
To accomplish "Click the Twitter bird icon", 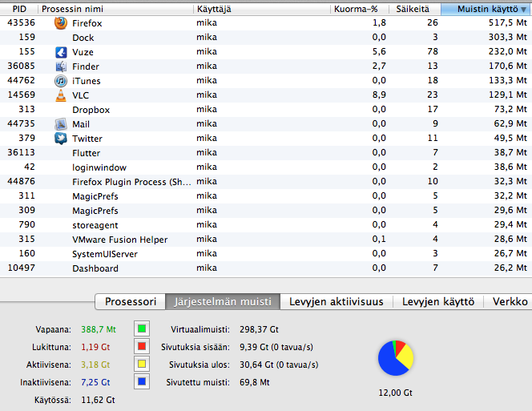I will pyautogui.click(x=61, y=139).
